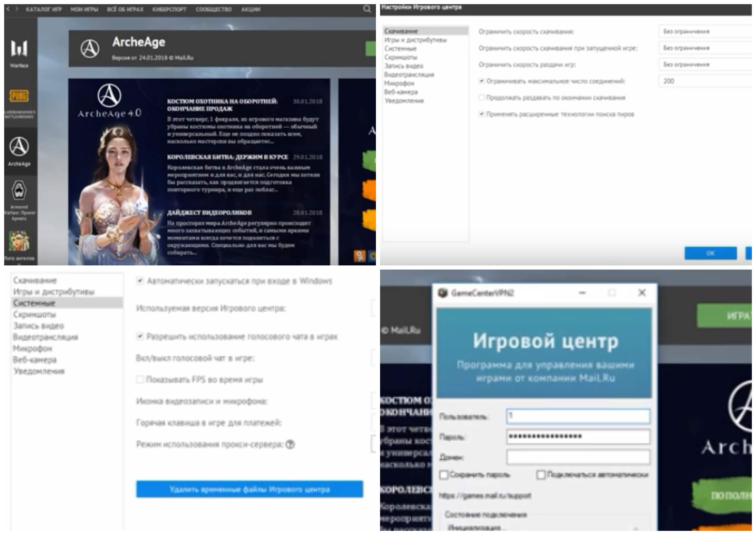Open the КАТАЛОГ ИГР menu
Image resolution: width=756 pixels, height=535 pixels.
coord(44,9)
